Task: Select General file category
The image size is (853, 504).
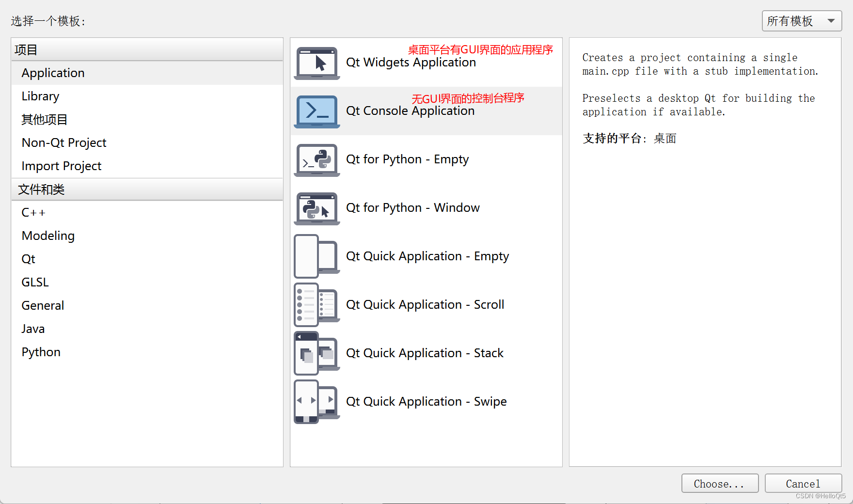Action: 147,306
